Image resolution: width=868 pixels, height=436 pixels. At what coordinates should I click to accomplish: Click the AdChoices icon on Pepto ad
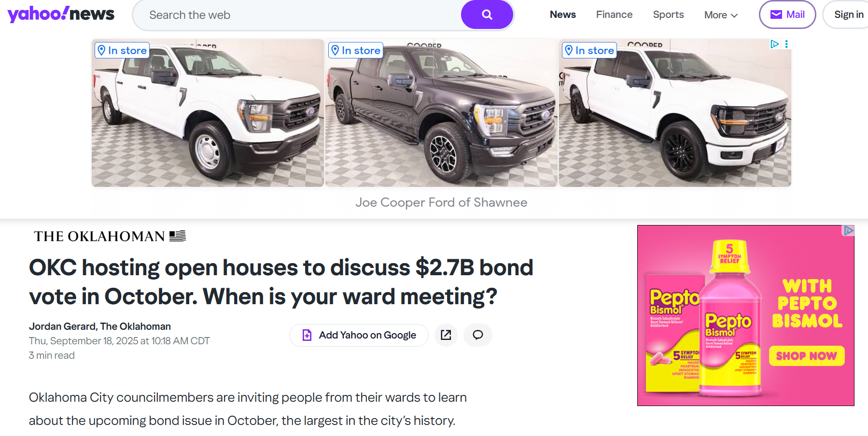coord(848,231)
